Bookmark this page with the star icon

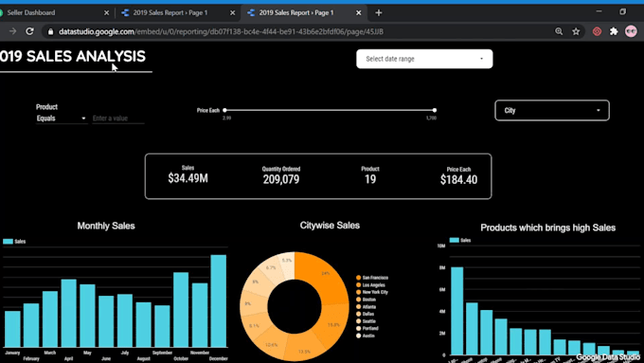tap(576, 31)
